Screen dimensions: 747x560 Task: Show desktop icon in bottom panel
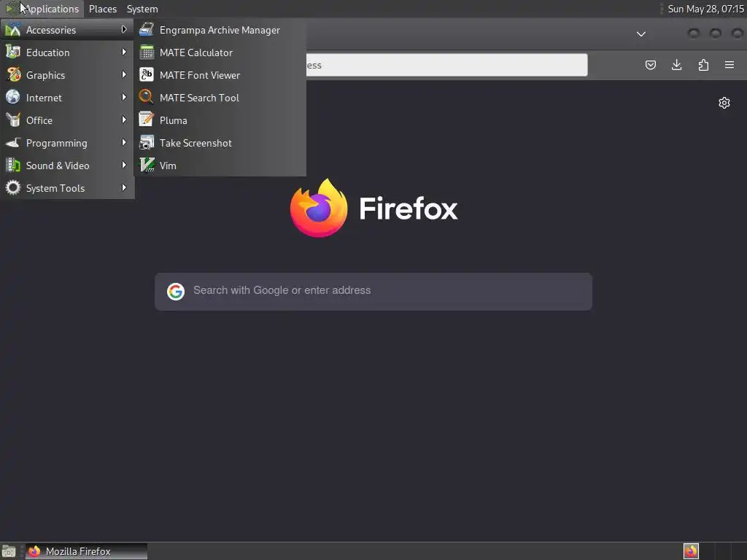tap(9, 551)
